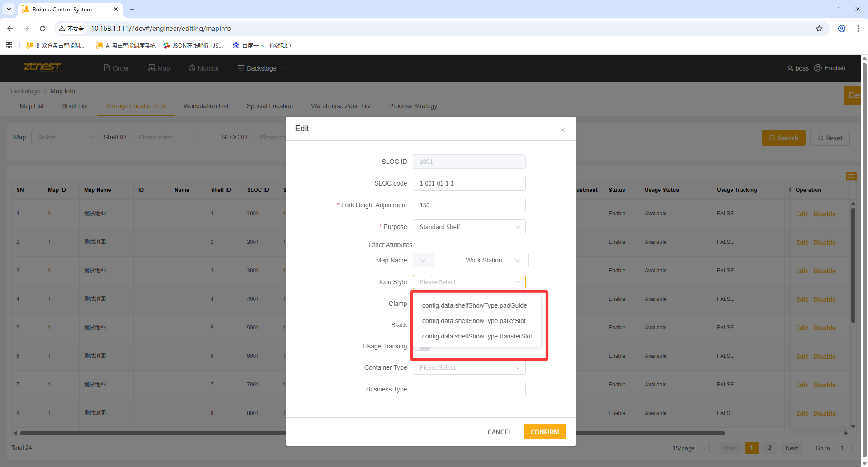
Task: Bookmark this page with the star icon
Action: click(x=819, y=29)
